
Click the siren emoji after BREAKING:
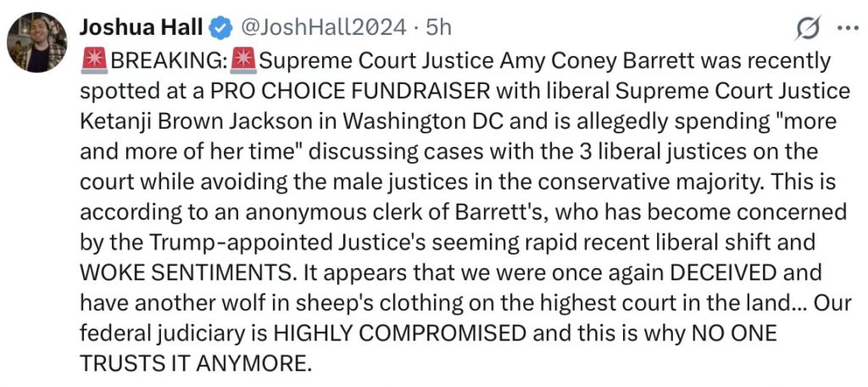point(242,62)
